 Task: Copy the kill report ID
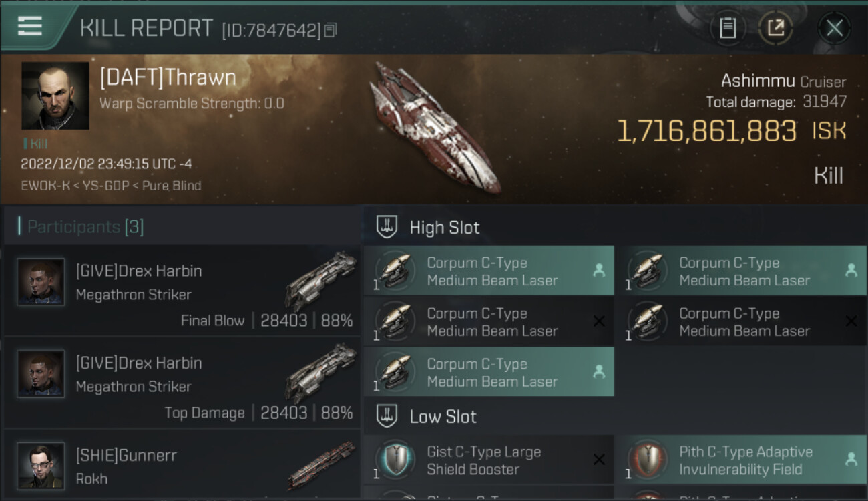pos(331,30)
